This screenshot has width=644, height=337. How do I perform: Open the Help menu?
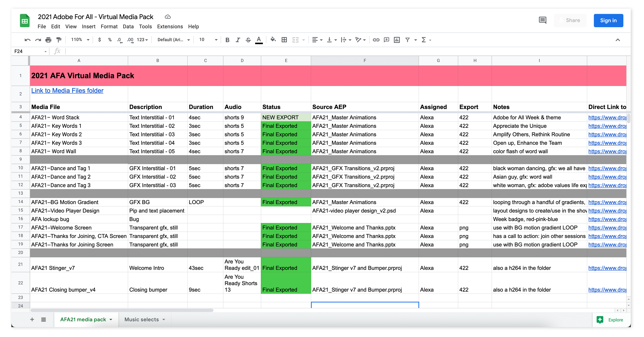tap(193, 26)
